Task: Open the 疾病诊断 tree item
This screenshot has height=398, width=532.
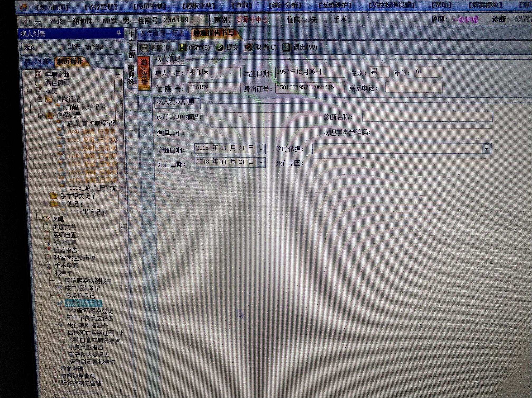Action: 57,74
